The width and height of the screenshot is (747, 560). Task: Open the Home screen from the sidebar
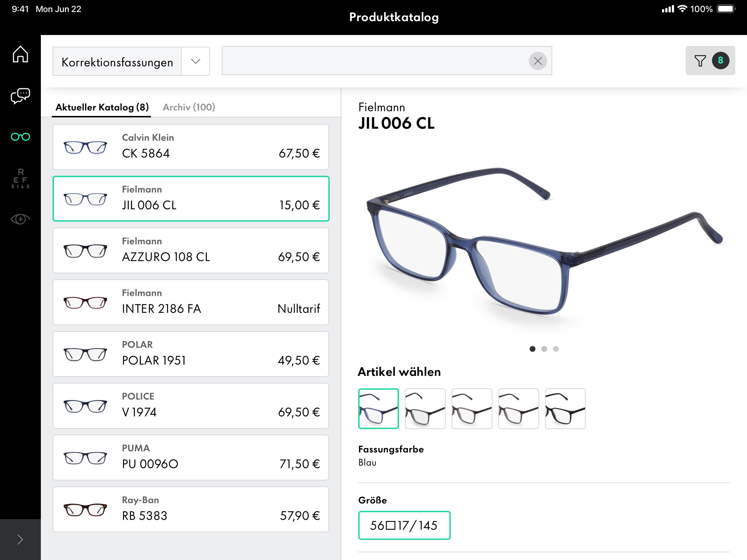[20, 54]
